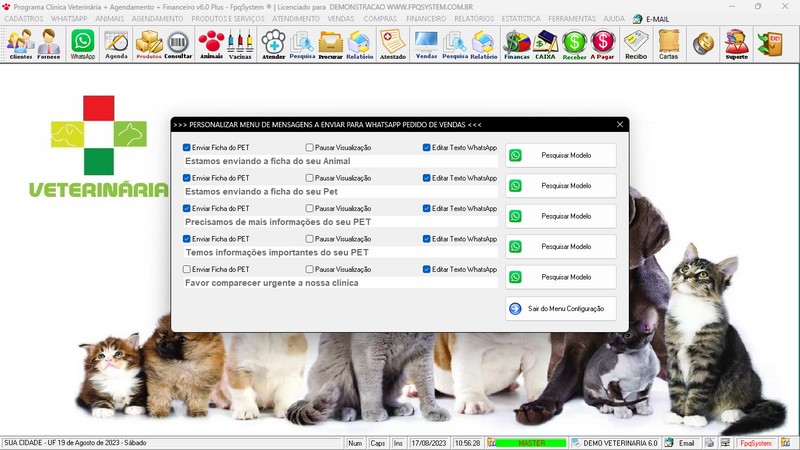Open the Vacinas toolbar icon
This screenshot has width=800, height=450.
click(239, 43)
